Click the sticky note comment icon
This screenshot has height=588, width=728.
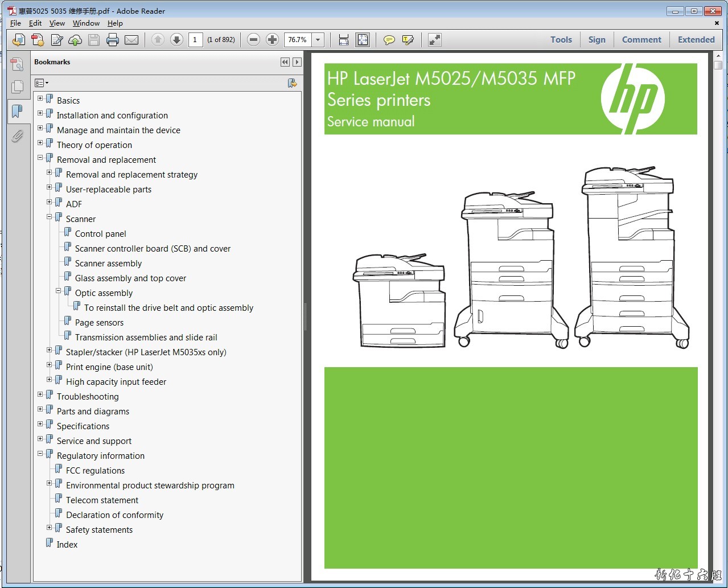389,40
